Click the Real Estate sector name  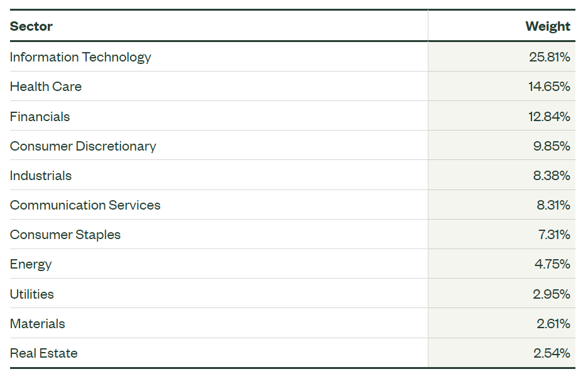pos(43,353)
